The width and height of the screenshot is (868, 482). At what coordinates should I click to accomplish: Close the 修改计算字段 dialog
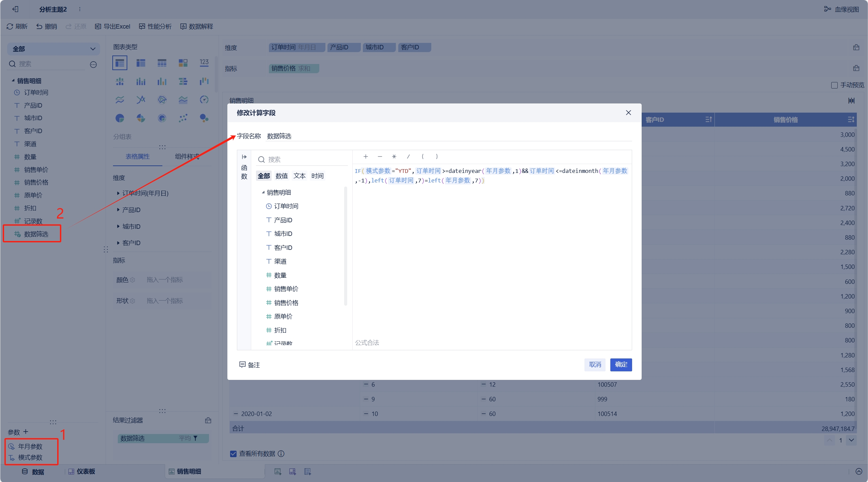coord(628,113)
